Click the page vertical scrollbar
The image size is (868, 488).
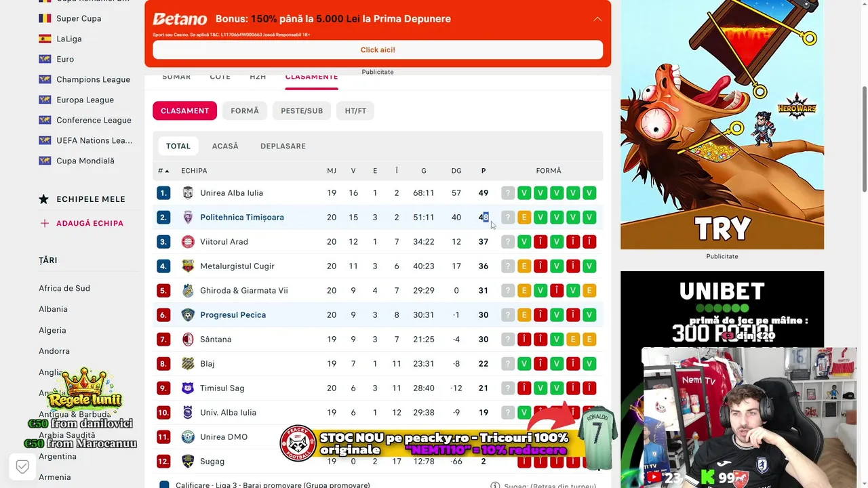coord(864,139)
